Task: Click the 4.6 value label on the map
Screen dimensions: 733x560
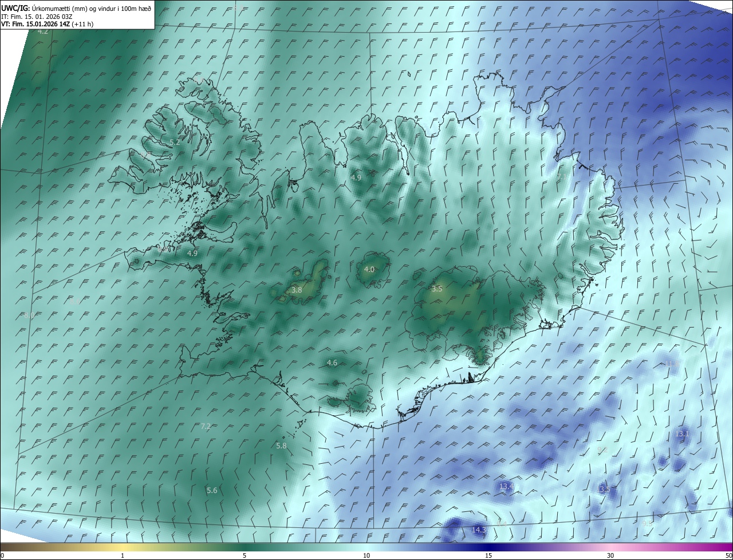Action: click(332, 363)
